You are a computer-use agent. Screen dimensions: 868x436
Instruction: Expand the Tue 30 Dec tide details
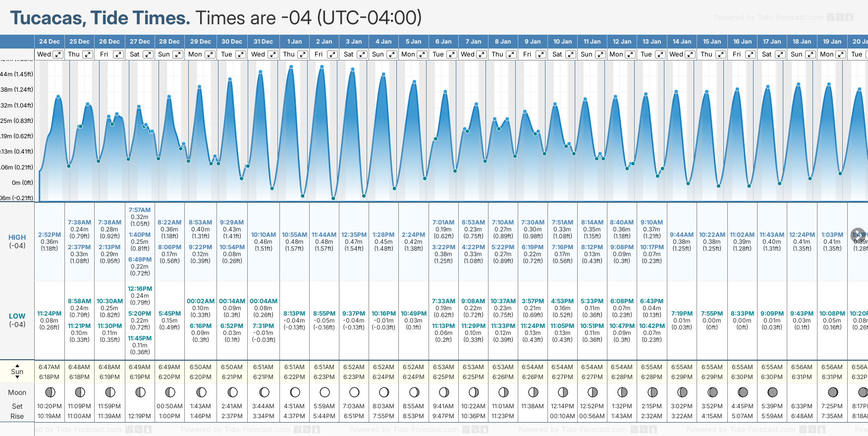tap(241, 54)
